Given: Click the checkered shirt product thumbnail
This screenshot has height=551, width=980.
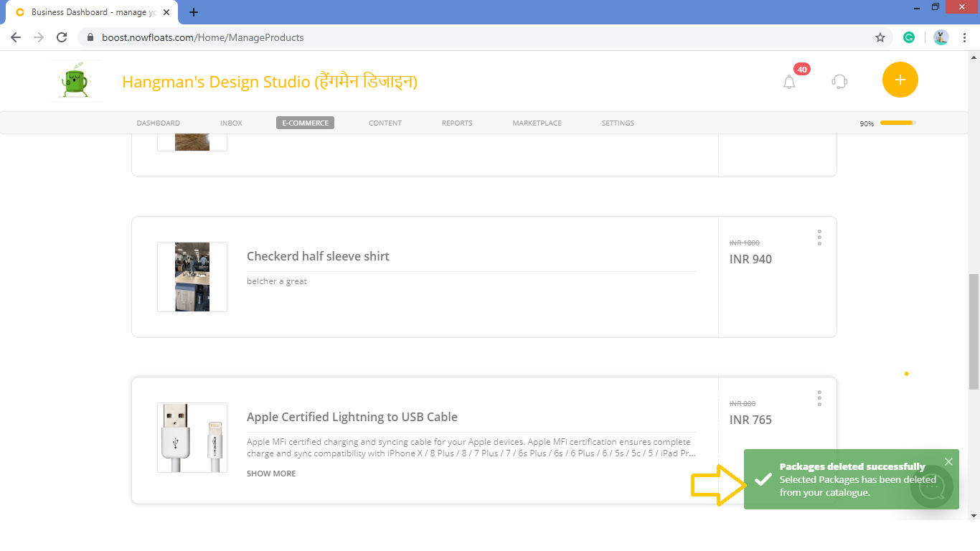Looking at the screenshot, I should tap(192, 277).
